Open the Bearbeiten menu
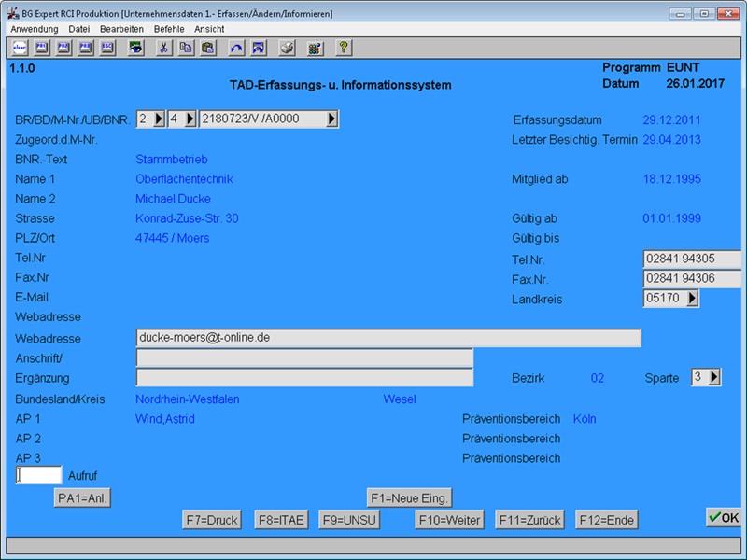 [x=121, y=29]
